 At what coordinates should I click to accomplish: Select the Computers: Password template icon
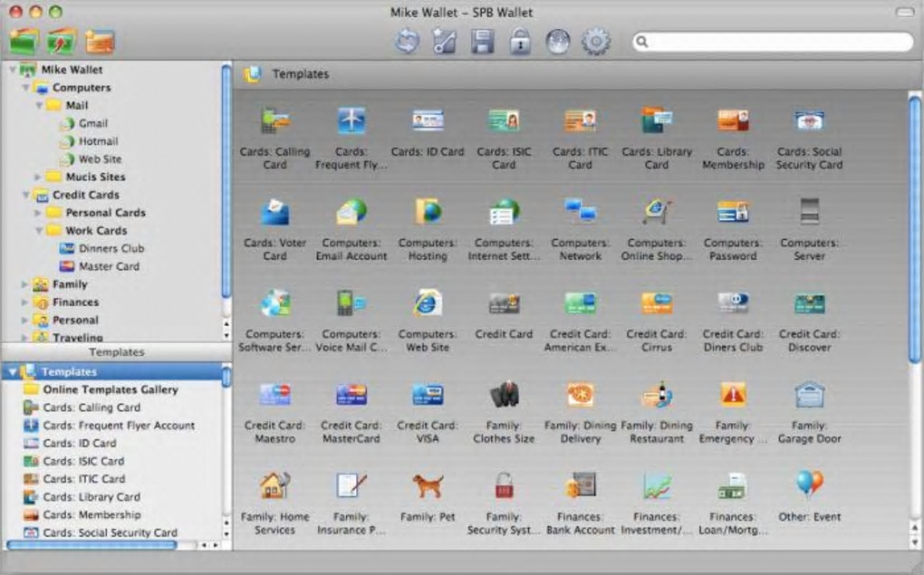733,213
